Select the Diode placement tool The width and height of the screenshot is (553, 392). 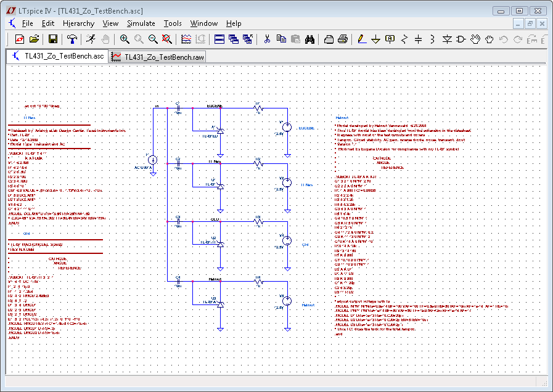448,39
